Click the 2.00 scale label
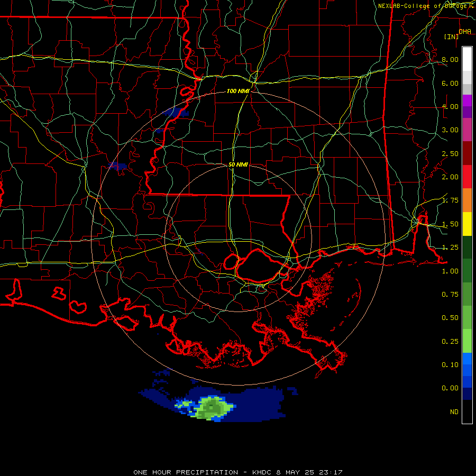This screenshot has width=476, height=476. 450,177
